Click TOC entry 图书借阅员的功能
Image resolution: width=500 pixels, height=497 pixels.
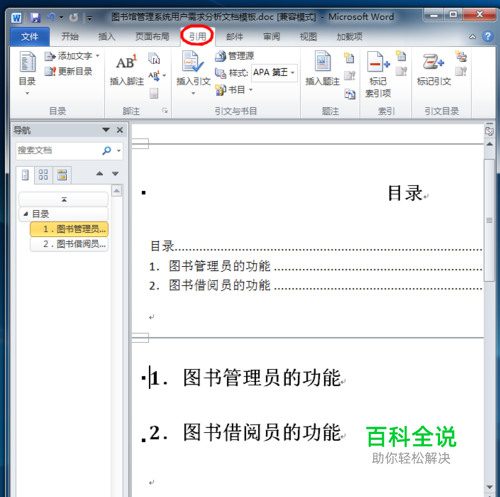point(220,285)
